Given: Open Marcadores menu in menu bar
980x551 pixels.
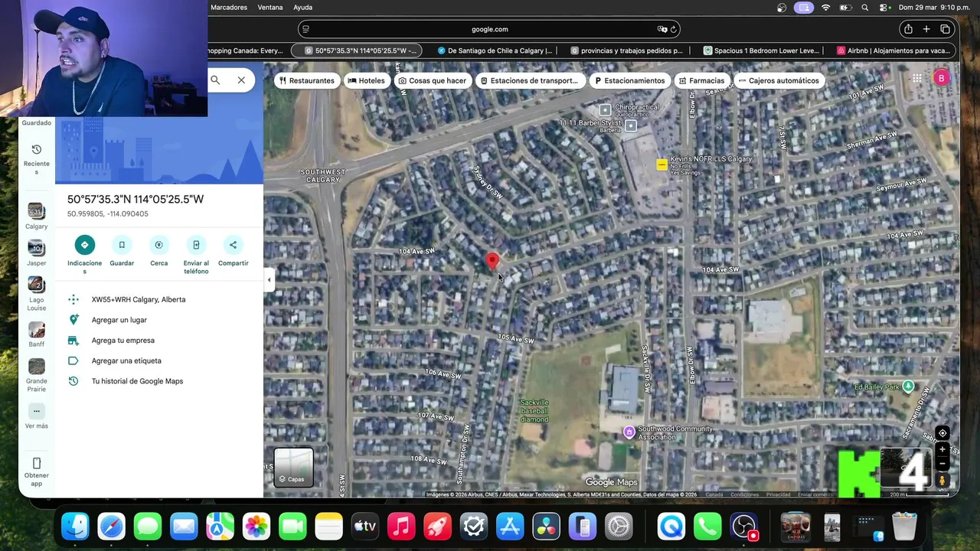Looking at the screenshot, I should point(229,8).
